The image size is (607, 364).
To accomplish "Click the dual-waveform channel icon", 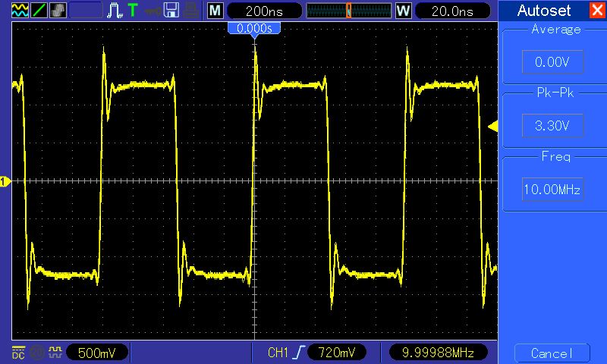I will click(x=20, y=11).
